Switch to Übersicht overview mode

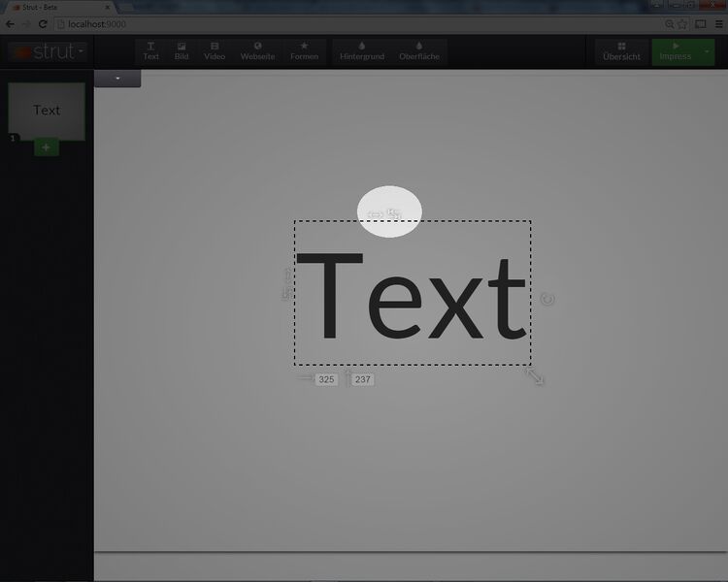[x=621, y=51]
